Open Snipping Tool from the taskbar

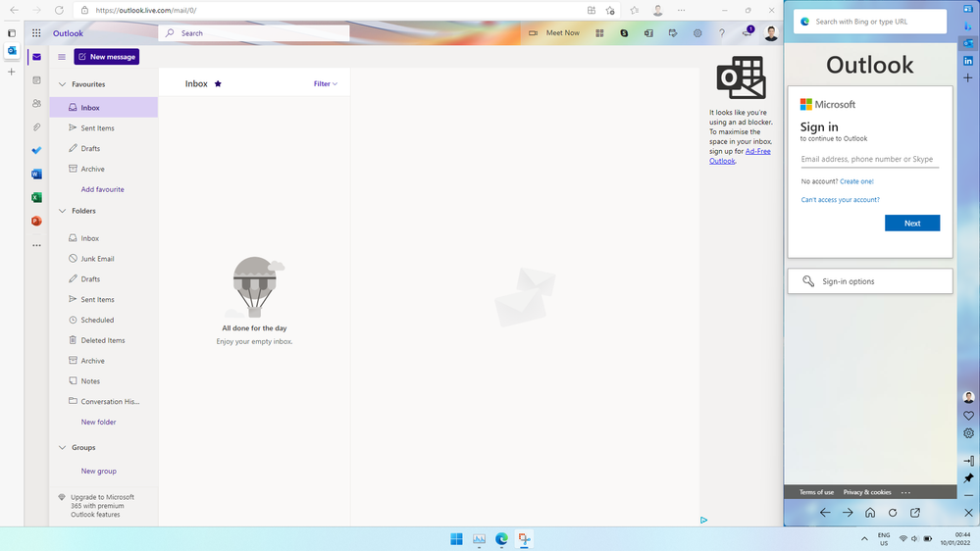[525, 539]
